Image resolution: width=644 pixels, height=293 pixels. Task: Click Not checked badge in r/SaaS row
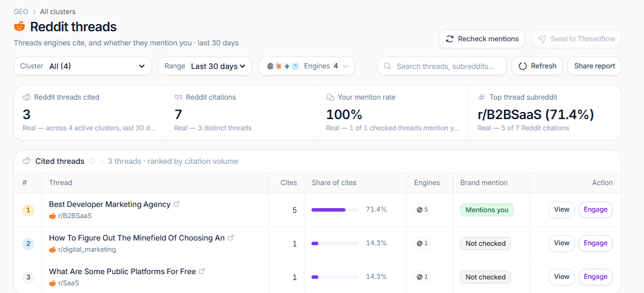click(486, 277)
